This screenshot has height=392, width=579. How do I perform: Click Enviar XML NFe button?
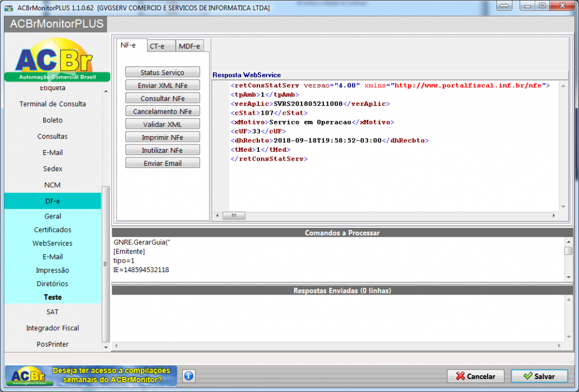163,85
